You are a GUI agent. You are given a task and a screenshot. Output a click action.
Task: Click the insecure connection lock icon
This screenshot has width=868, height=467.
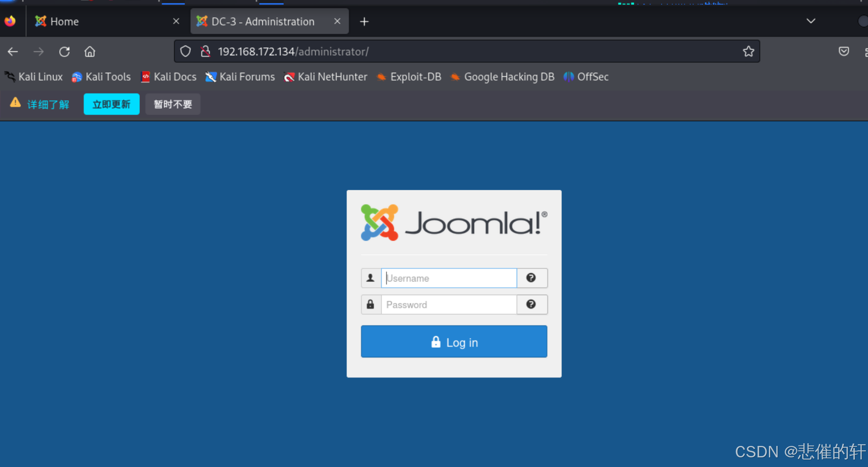click(x=205, y=51)
